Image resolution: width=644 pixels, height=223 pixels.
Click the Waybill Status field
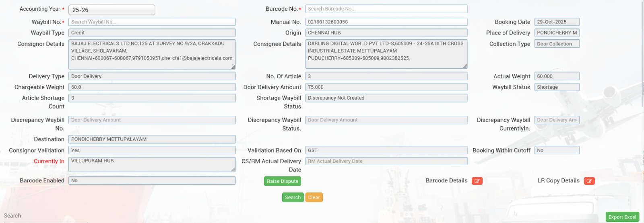point(557,87)
